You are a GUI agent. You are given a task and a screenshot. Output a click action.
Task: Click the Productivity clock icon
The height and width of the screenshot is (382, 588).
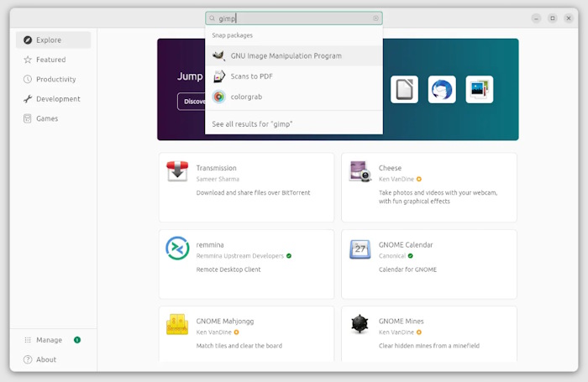click(28, 79)
